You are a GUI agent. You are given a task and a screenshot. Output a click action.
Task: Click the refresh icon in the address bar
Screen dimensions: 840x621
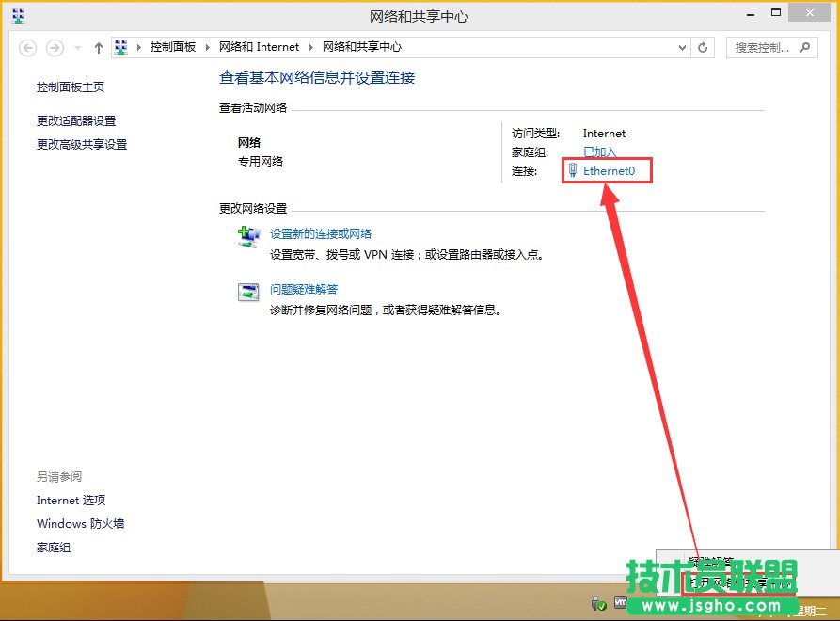pos(703,47)
